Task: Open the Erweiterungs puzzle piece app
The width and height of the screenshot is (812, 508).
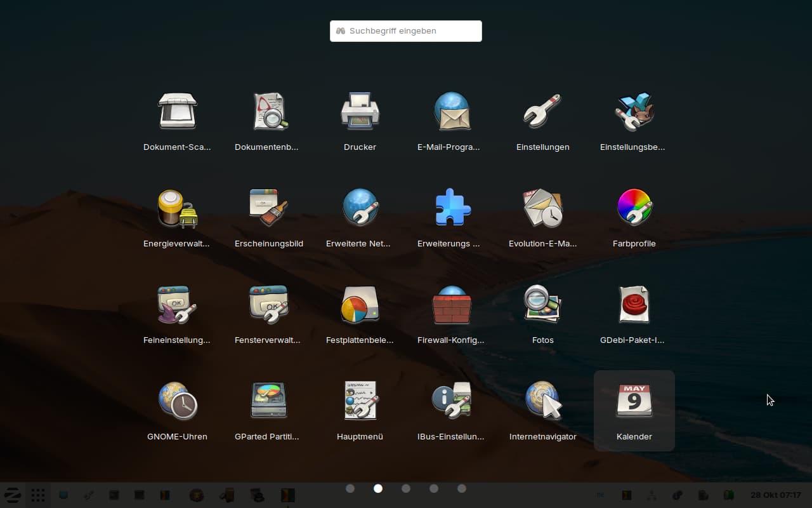Action: tap(451, 208)
